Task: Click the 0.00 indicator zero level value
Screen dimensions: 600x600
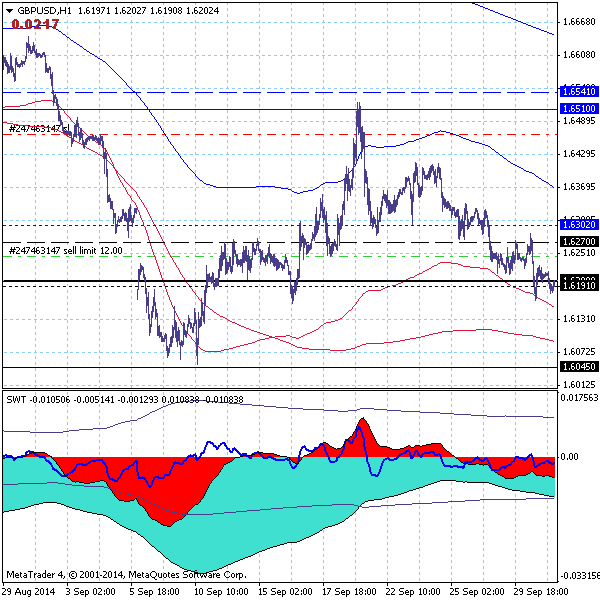Action: pyautogui.click(x=569, y=457)
